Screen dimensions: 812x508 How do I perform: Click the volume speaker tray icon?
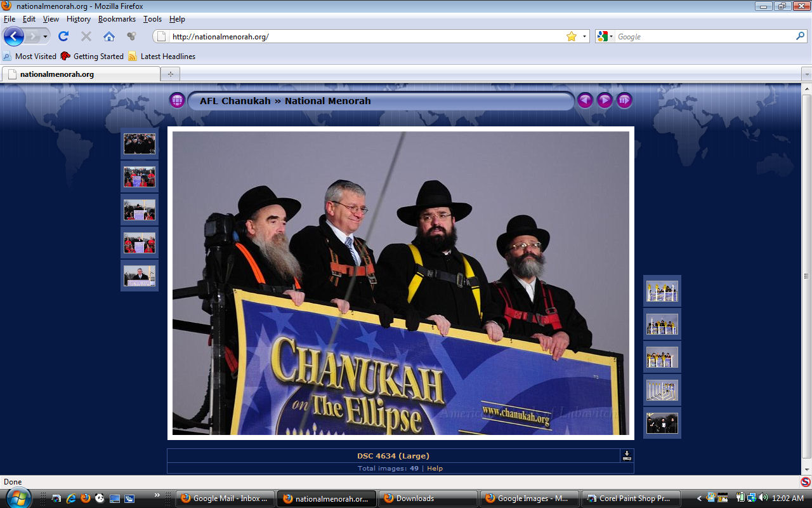point(763,498)
